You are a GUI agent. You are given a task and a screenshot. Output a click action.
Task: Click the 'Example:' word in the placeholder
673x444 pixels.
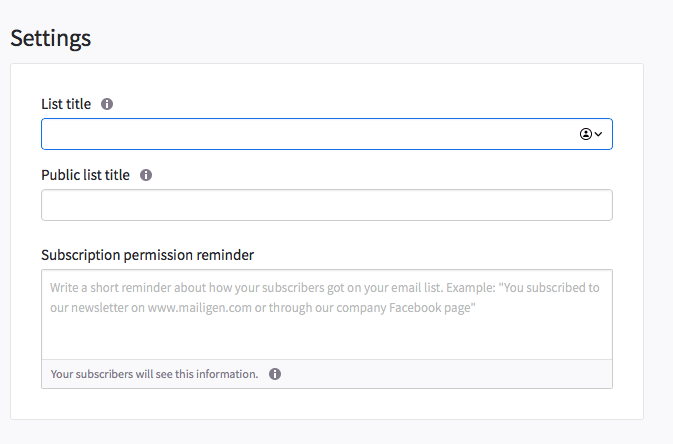tap(470, 287)
